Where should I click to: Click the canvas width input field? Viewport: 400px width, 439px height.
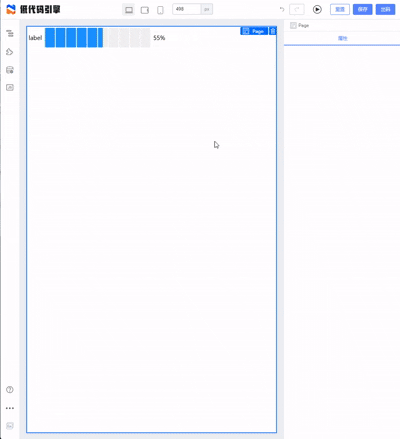click(187, 9)
